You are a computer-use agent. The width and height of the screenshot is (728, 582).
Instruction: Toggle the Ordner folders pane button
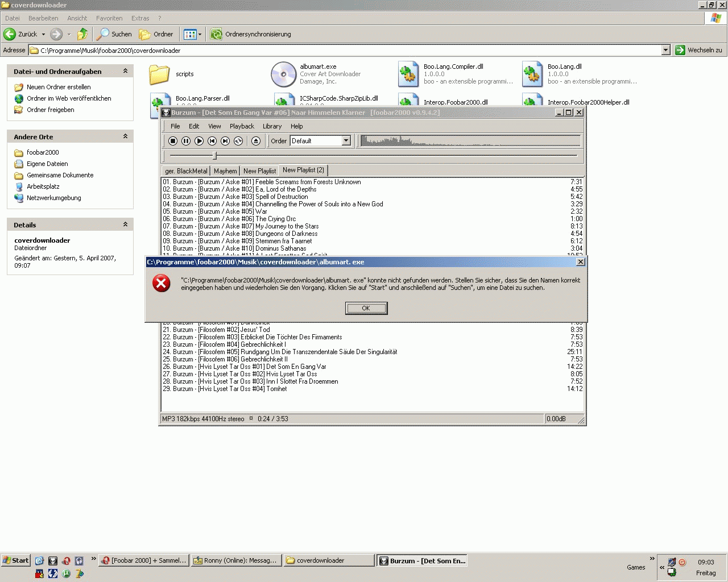(x=156, y=34)
